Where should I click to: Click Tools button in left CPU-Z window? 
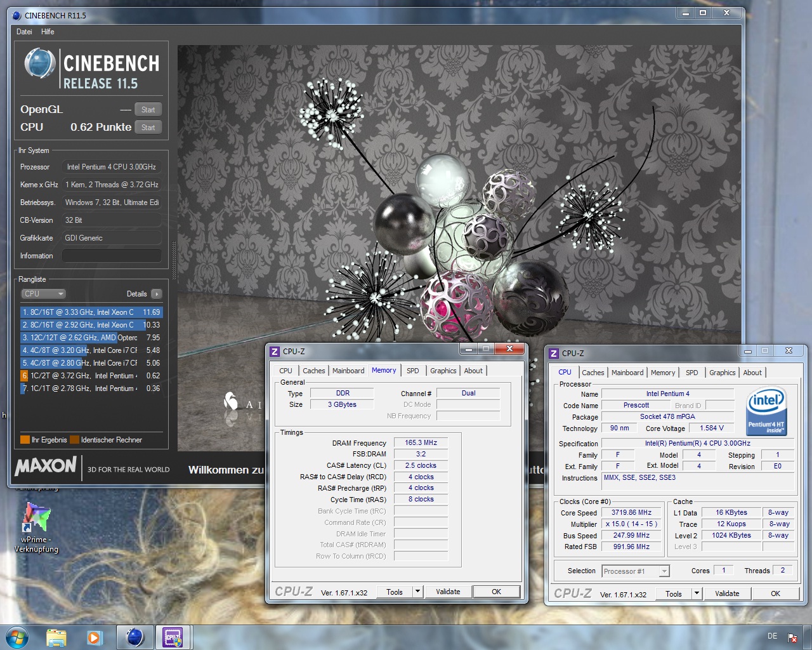click(x=395, y=592)
